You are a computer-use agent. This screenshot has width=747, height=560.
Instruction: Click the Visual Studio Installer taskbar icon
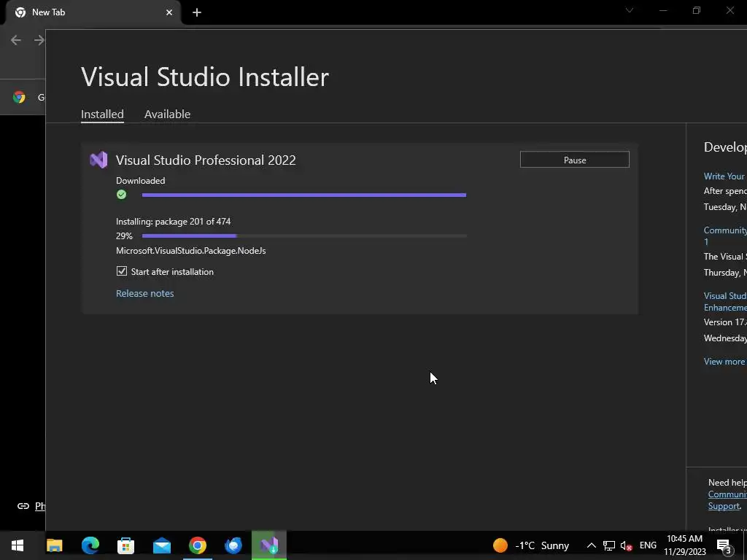click(x=269, y=545)
